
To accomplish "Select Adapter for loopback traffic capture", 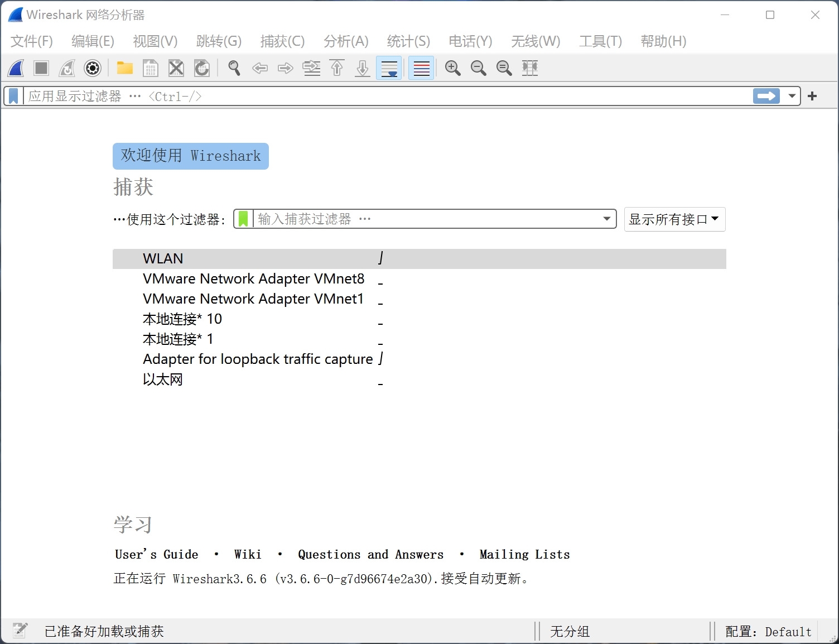I will tap(419, 359).
